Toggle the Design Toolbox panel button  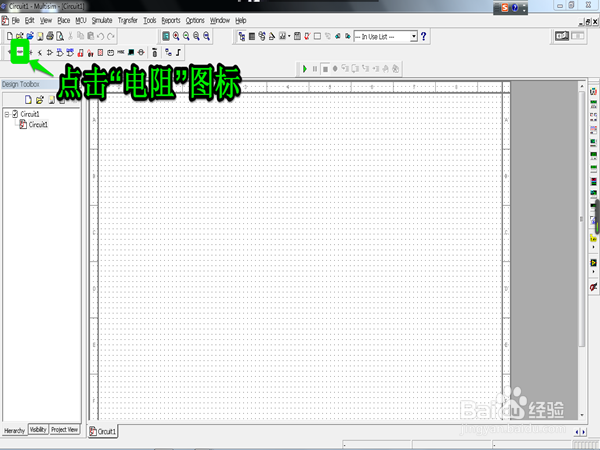242,36
